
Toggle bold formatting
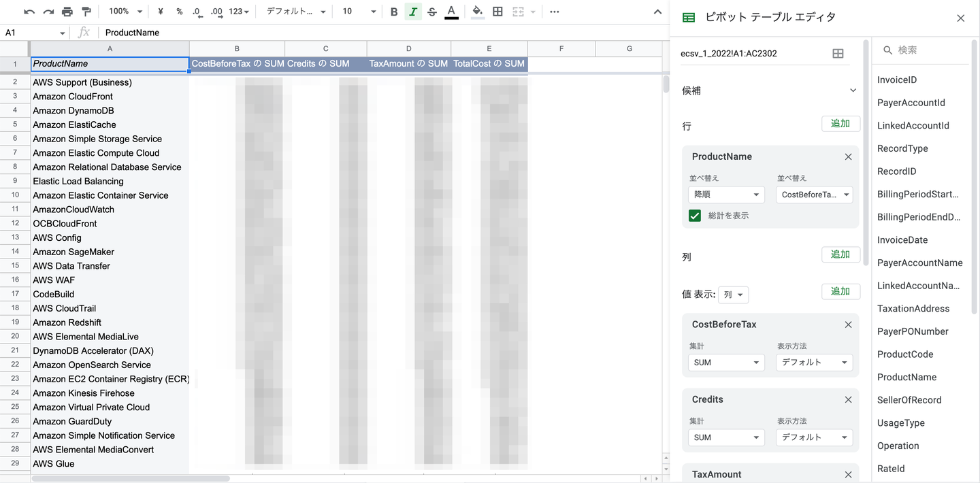[393, 12]
